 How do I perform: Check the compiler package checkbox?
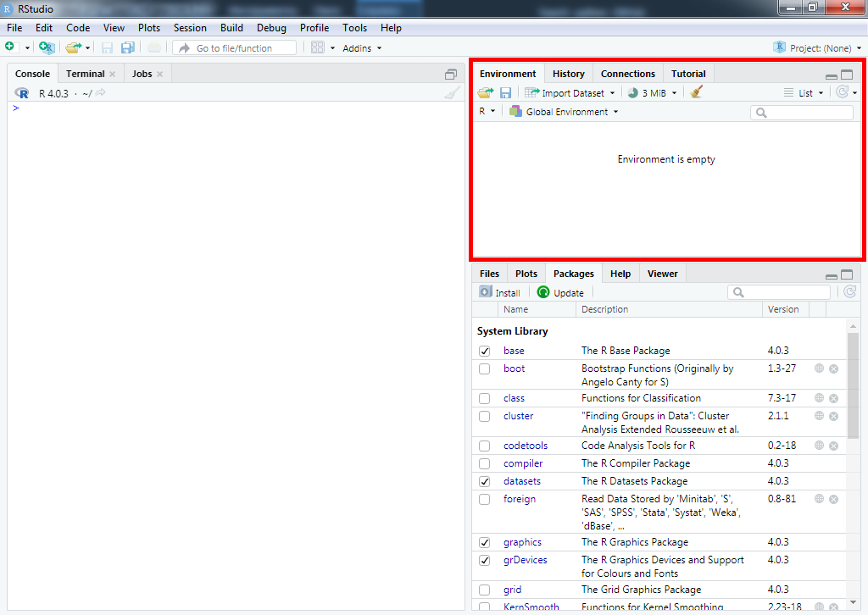[485, 463]
